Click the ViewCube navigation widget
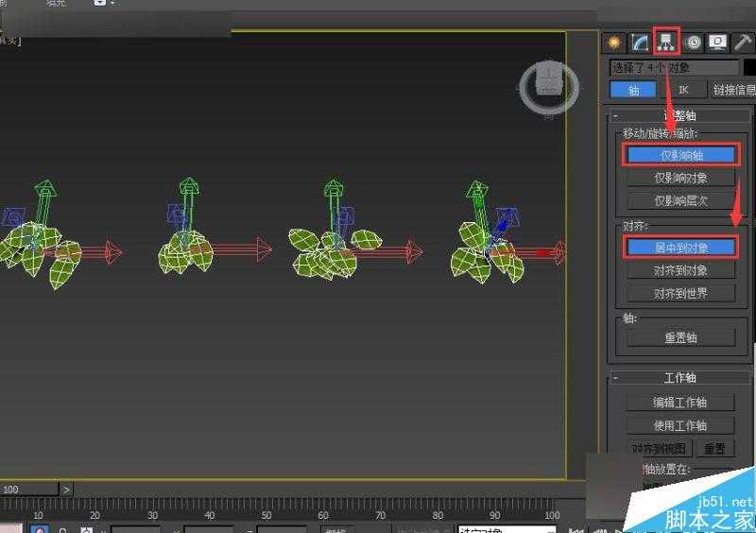 (549, 87)
